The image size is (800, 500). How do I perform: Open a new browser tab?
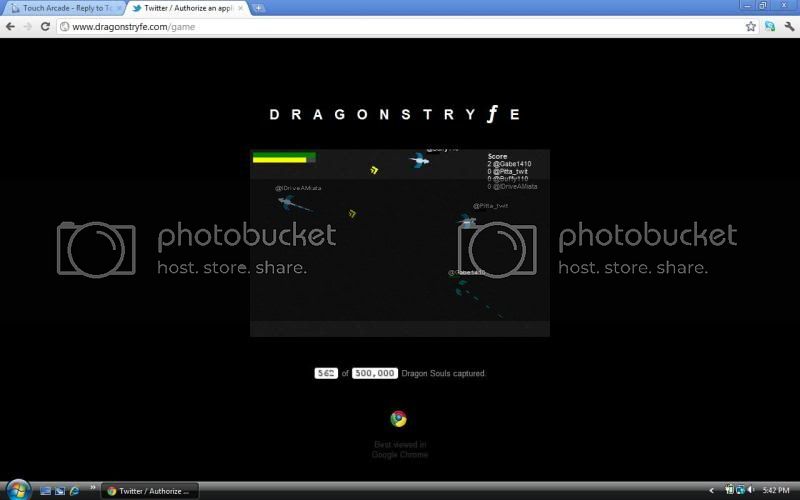coord(258,8)
